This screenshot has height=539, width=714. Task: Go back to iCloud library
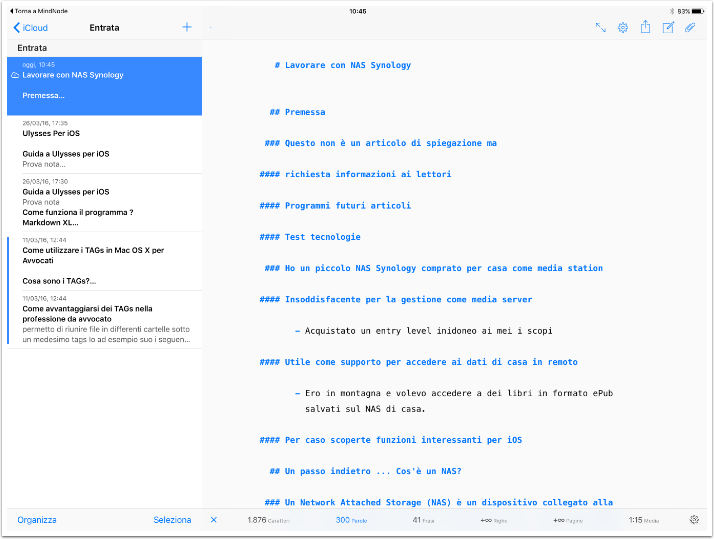click(31, 28)
